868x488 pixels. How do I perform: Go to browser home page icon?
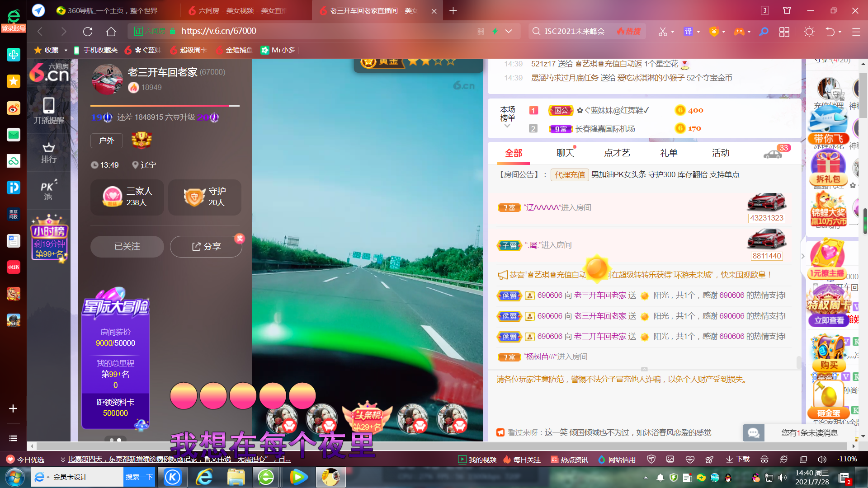111,31
